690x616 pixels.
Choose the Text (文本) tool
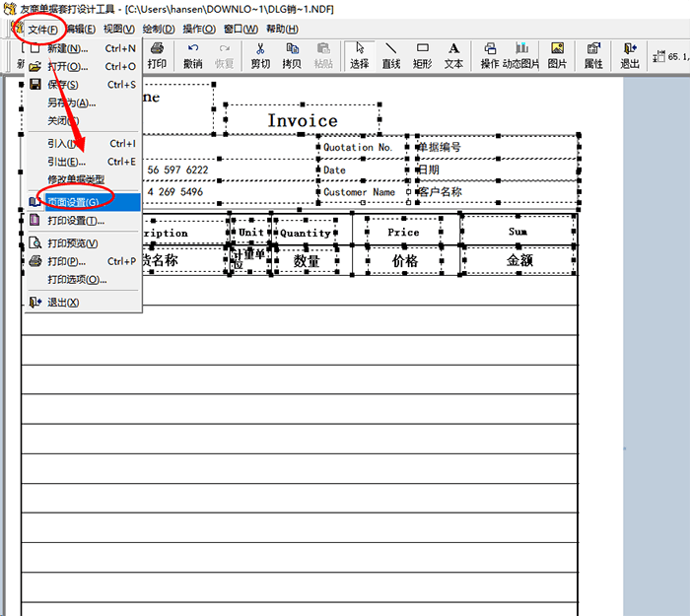[453, 55]
